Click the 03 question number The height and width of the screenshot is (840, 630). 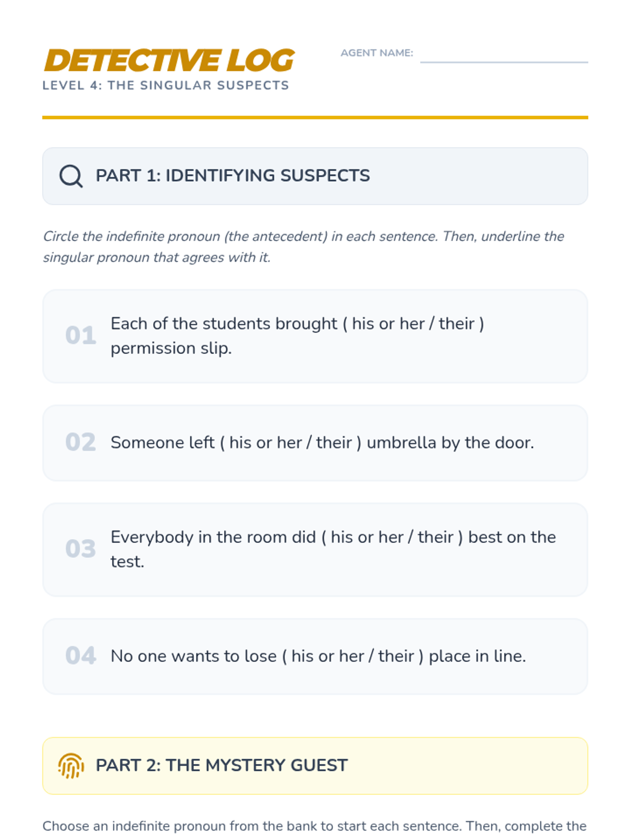pos(81,549)
